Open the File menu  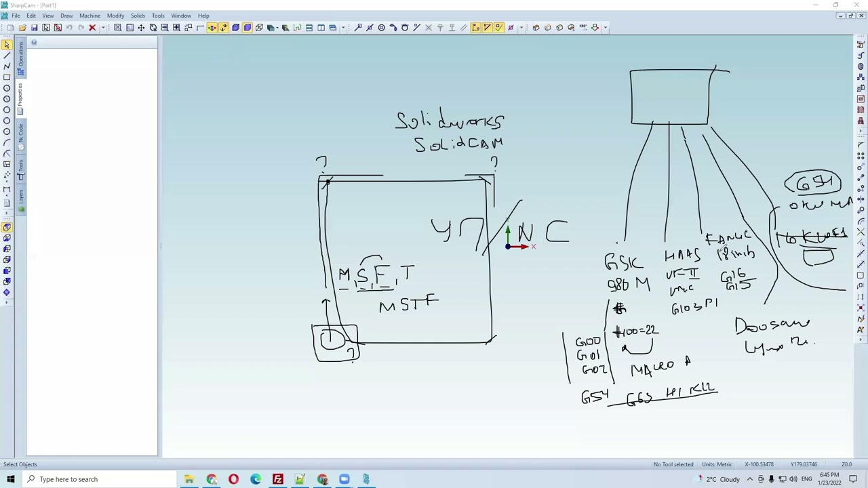(16, 16)
